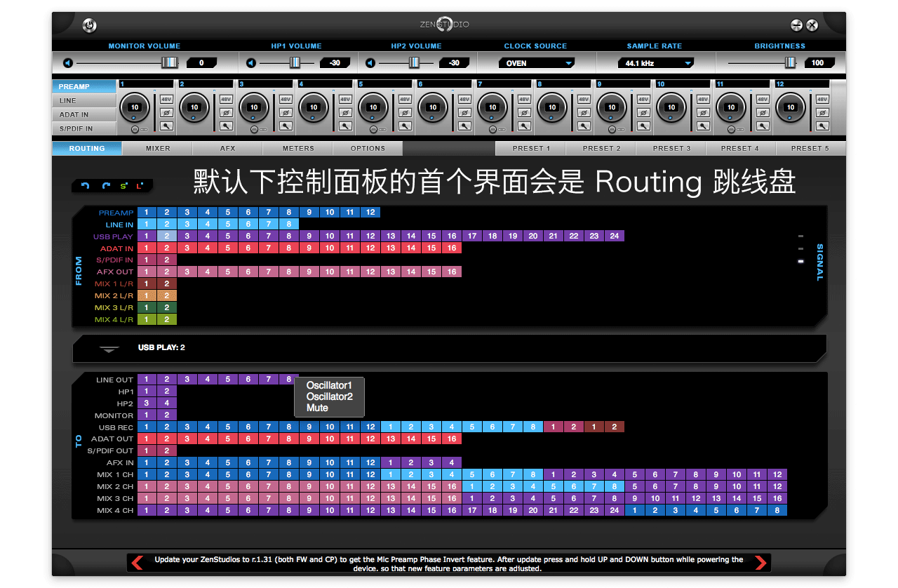Click the redo arrow in routing toolbar
The height and width of the screenshot is (588, 898).
pos(106,186)
